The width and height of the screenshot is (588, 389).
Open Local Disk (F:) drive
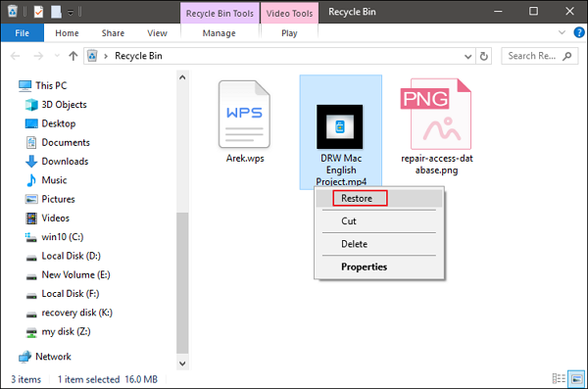(63, 294)
